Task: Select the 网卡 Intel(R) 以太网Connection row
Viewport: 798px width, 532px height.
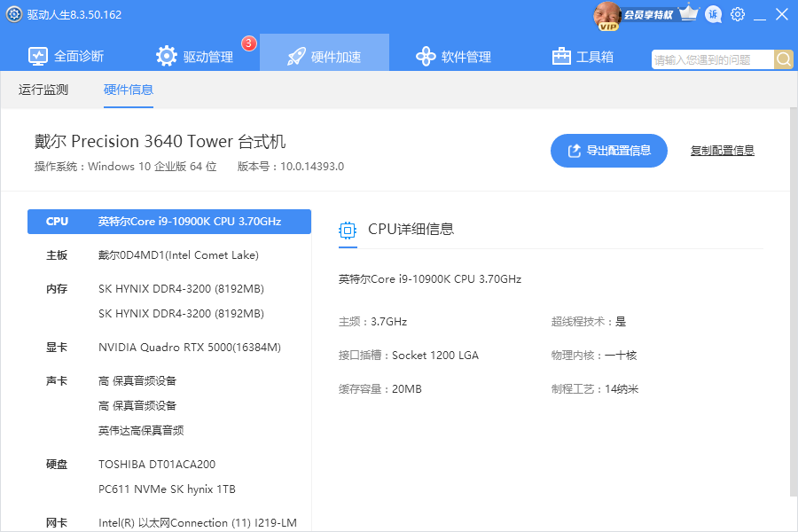Action: coord(169,523)
